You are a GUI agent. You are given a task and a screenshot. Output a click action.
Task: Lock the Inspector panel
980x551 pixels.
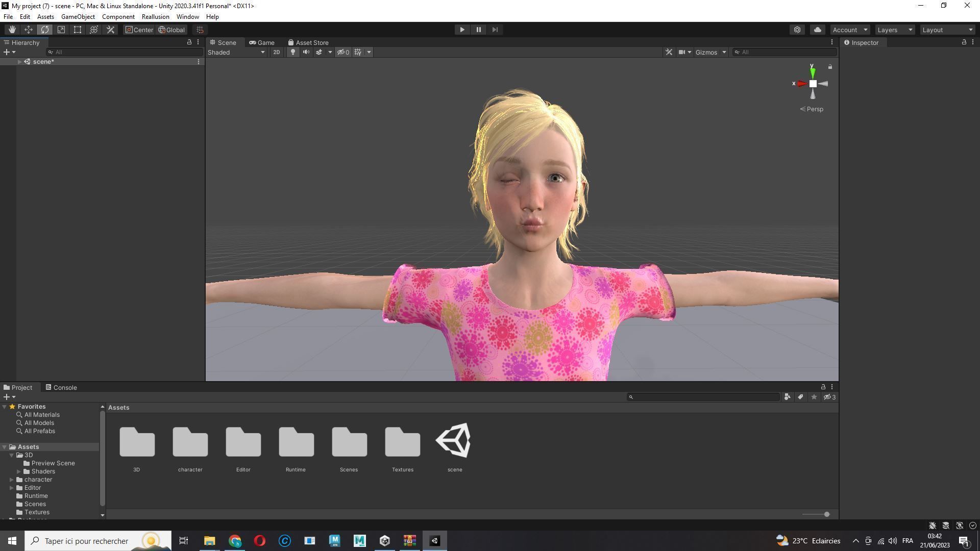click(x=964, y=42)
